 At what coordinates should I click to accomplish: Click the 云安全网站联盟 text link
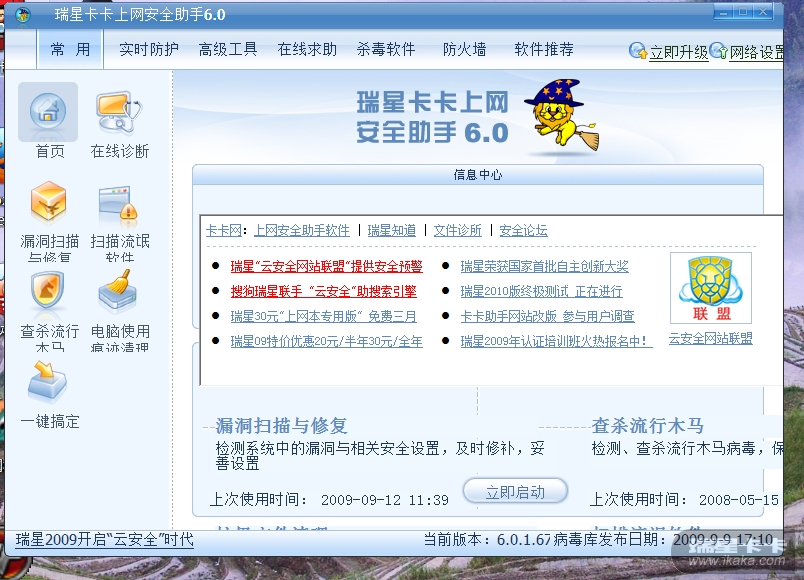point(711,338)
